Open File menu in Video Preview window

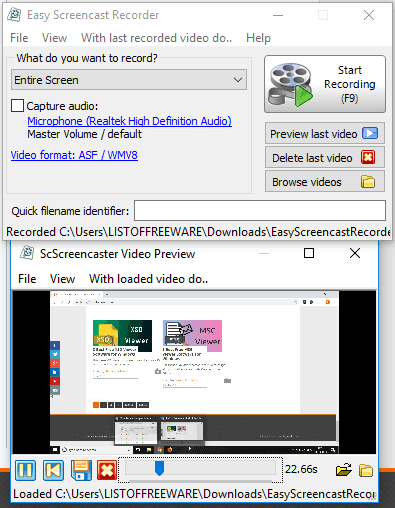27,279
